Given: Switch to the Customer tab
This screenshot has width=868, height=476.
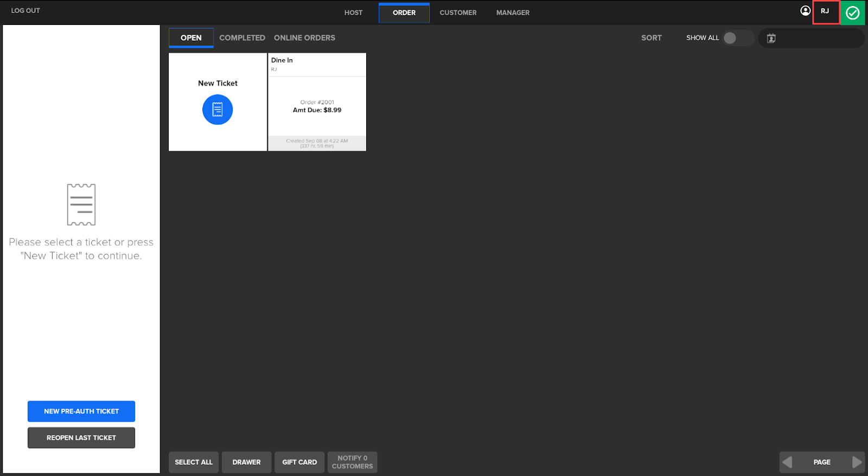Looking at the screenshot, I should click(x=458, y=12).
